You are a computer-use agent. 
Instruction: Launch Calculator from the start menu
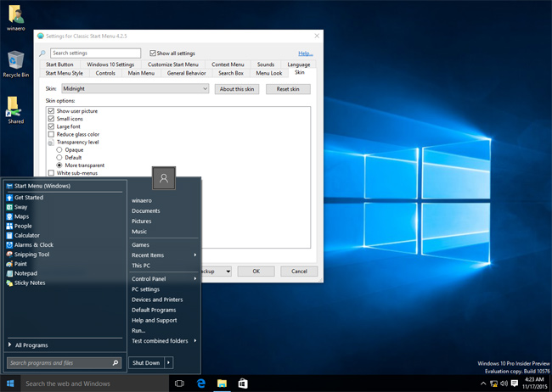pyautogui.click(x=27, y=235)
